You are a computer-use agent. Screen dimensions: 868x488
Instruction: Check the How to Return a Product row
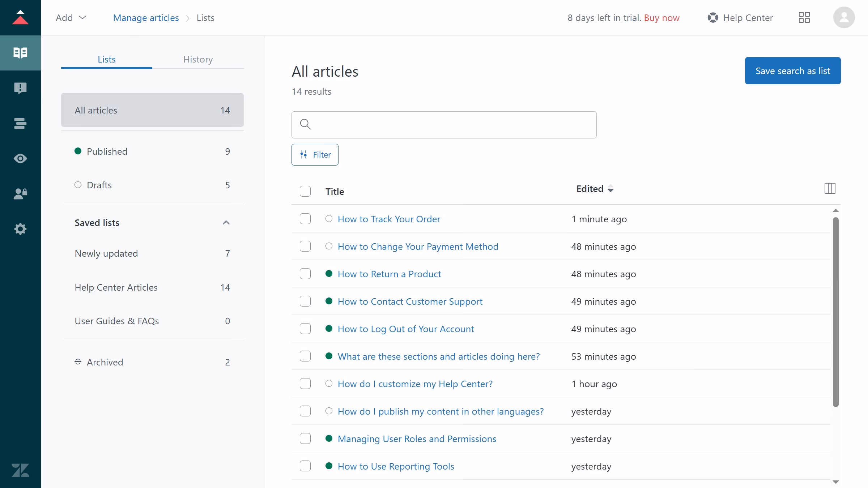point(305,274)
